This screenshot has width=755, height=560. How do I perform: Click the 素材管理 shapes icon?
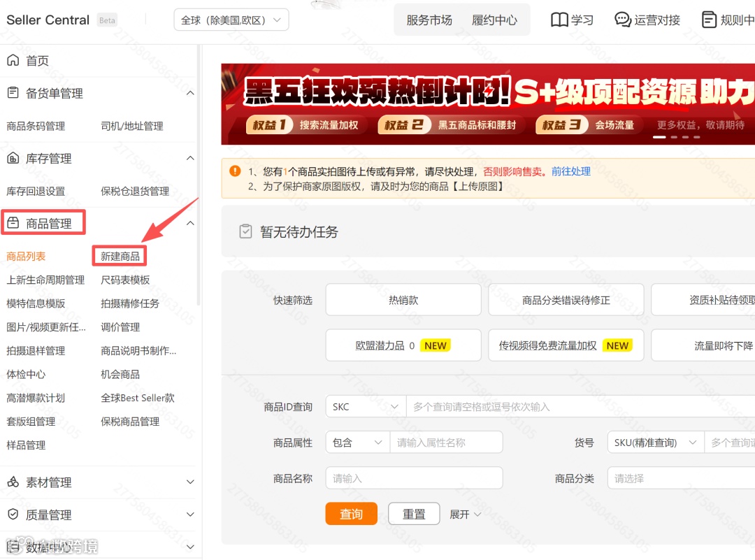click(13, 482)
